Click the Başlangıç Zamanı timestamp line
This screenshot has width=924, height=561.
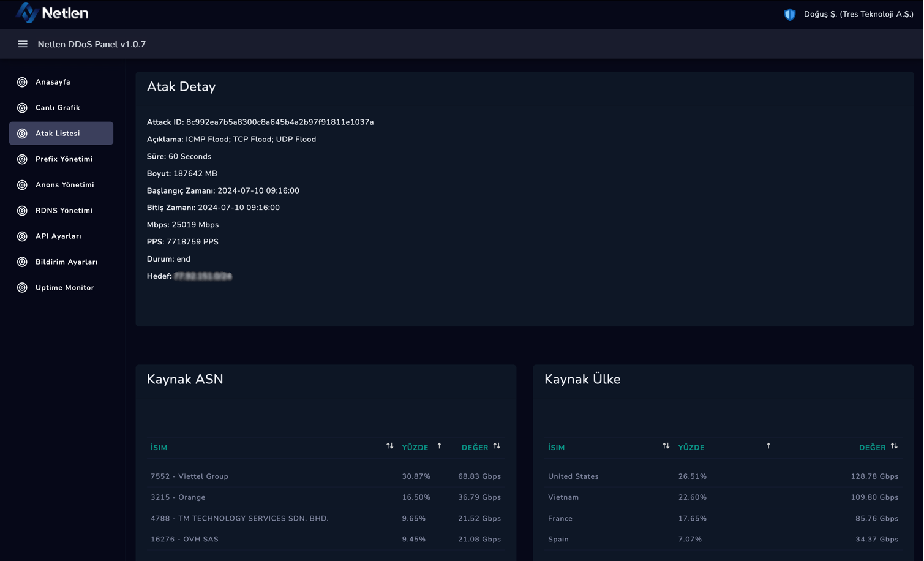click(x=223, y=191)
